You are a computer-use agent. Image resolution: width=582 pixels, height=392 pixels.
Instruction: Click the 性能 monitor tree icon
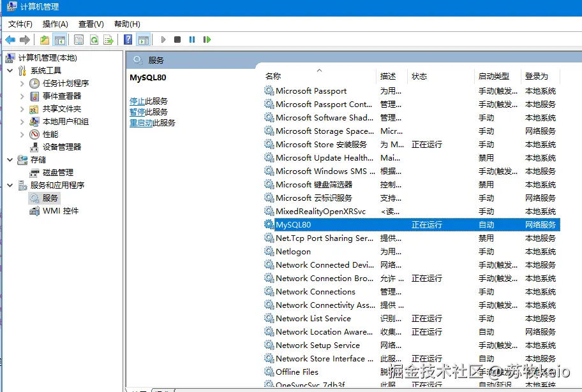click(x=34, y=134)
